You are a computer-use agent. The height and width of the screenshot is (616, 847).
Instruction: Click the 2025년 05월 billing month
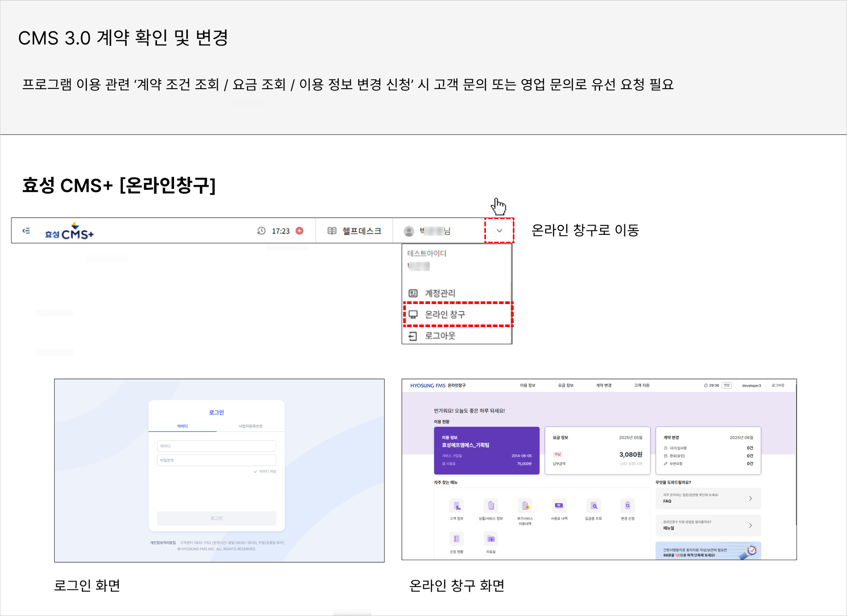tap(631, 438)
